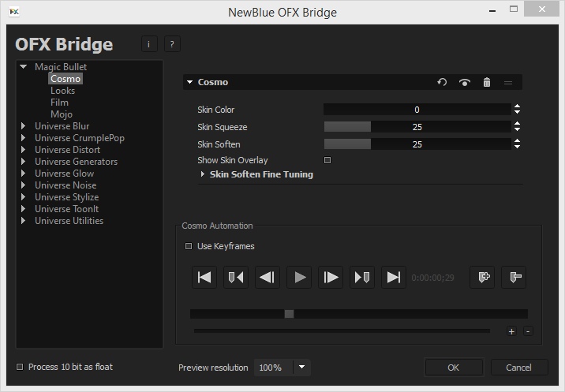Zoom out timeline with minus button
This screenshot has width=565, height=392.
pyautogui.click(x=528, y=331)
